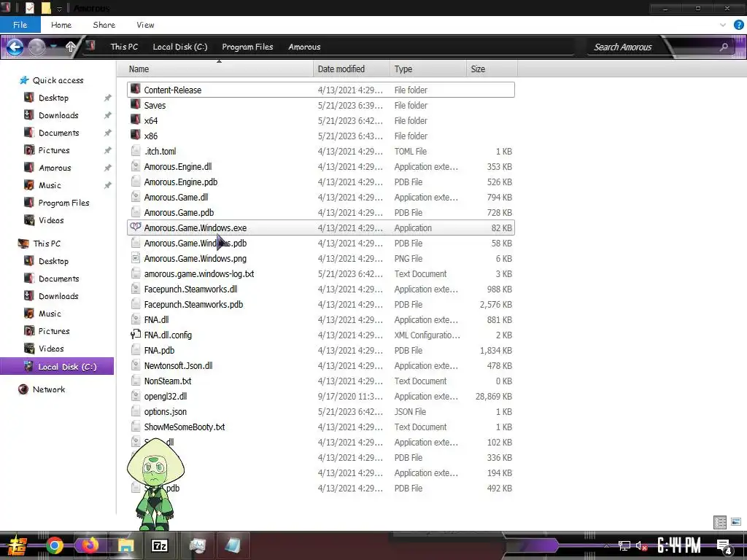
Task: Click the muted volume tray icon
Action: click(641, 545)
